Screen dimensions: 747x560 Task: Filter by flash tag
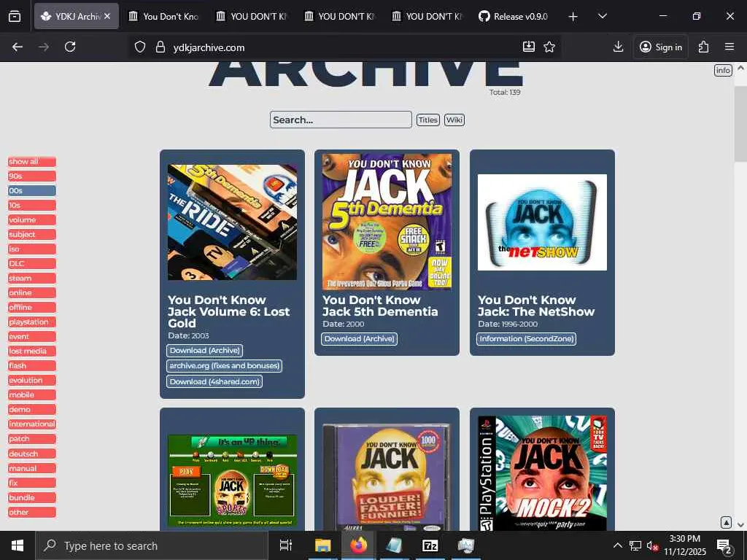coord(32,366)
